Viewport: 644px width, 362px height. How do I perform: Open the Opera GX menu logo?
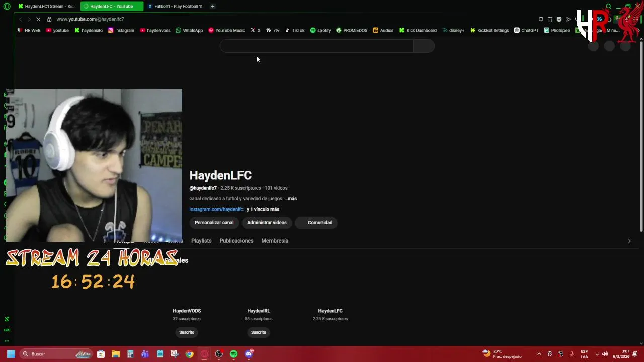pyautogui.click(x=7, y=6)
